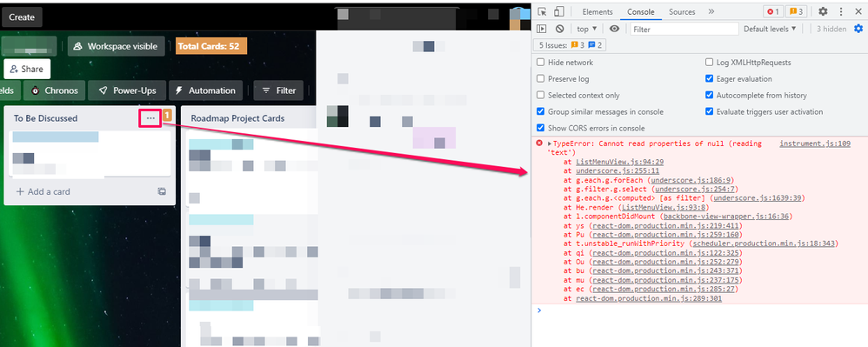This screenshot has height=347, width=868.
Task: Click the To Be Discussed list title
Action: (45, 118)
